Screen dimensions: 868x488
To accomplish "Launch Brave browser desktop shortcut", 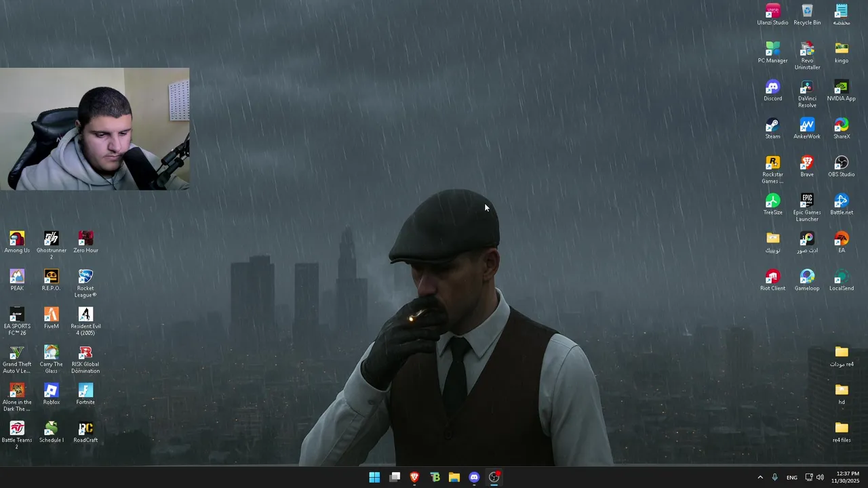I will 807,166.
